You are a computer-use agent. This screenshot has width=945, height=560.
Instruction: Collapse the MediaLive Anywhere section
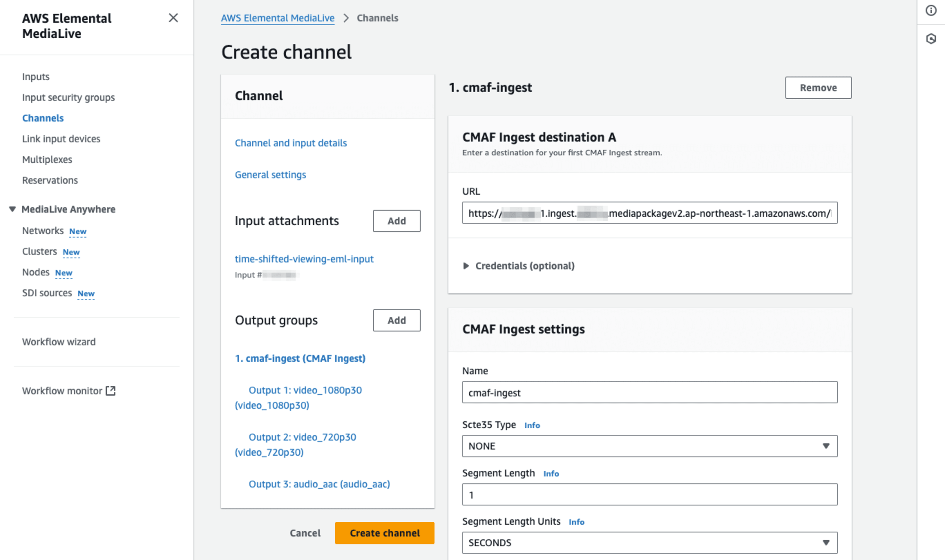click(x=12, y=209)
